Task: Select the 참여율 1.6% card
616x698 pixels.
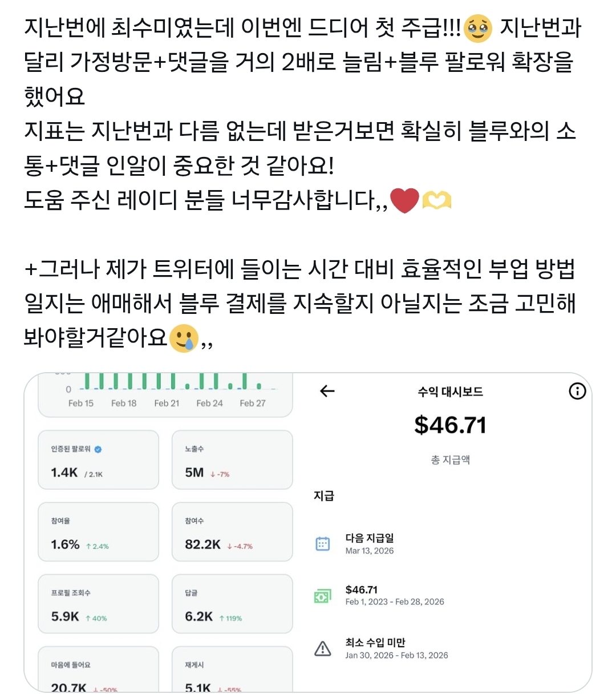Action: [98, 532]
